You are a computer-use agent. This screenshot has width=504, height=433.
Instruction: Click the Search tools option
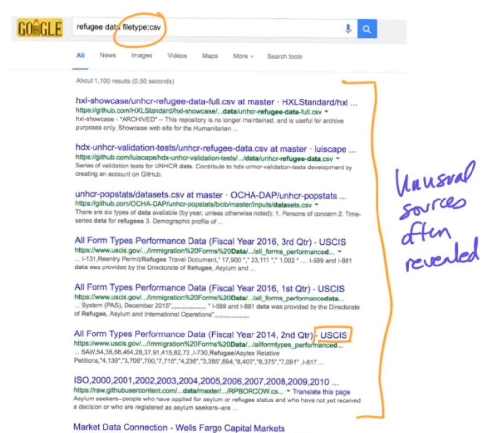tap(284, 56)
